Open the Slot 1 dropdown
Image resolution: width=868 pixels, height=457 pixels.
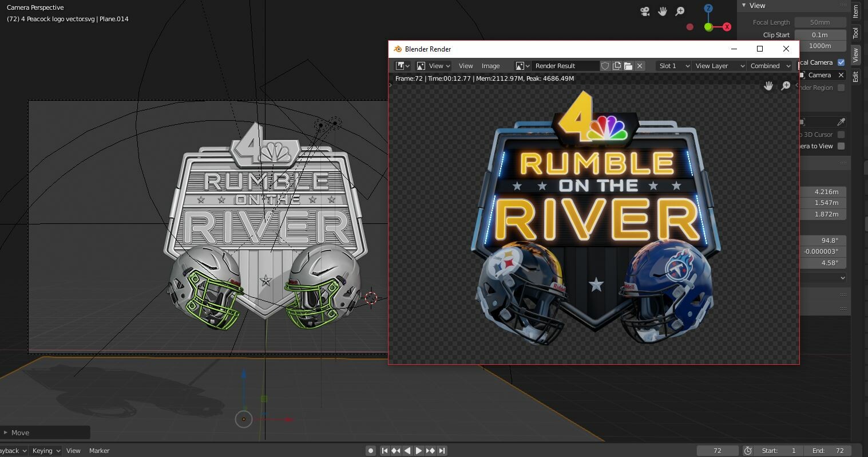pyautogui.click(x=673, y=66)
